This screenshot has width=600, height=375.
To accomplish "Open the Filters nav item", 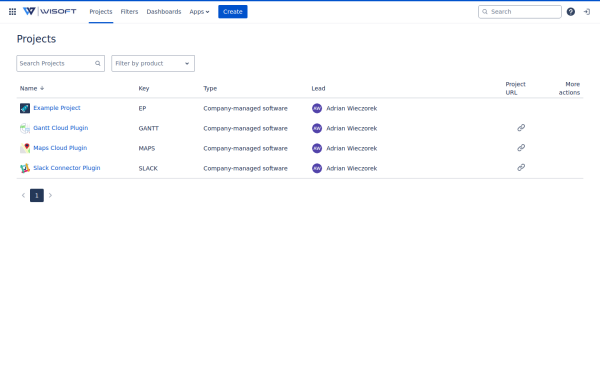I will (129, 12).
